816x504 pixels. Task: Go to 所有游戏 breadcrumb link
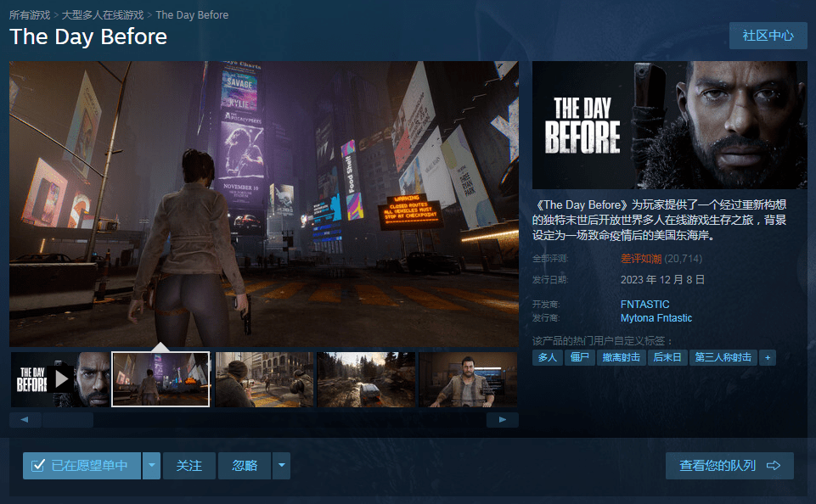coord(31,15)
